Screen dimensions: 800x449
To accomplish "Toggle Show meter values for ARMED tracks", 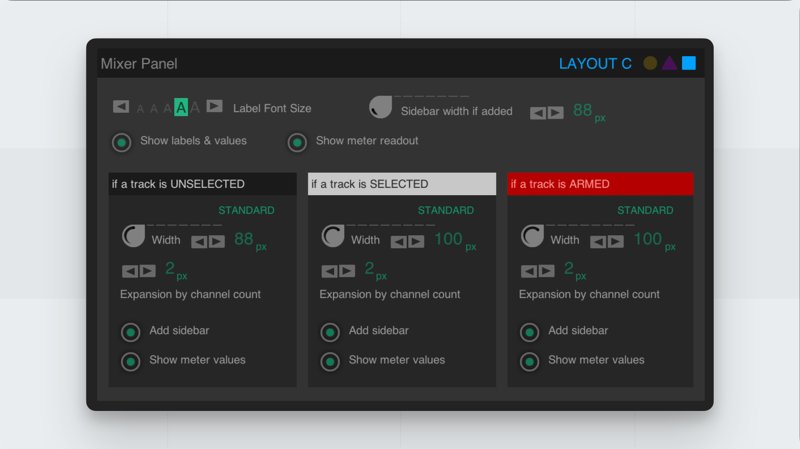I will 530,362.
